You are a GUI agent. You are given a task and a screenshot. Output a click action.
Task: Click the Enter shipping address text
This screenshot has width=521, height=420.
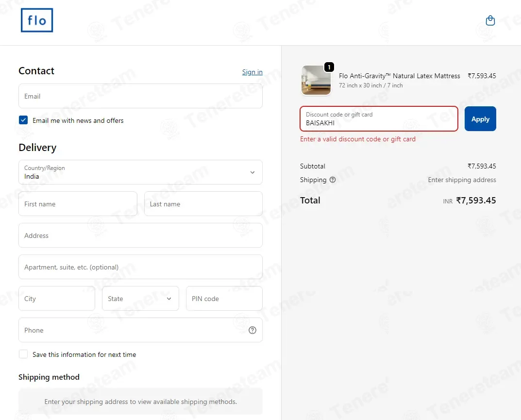[462, 180]
